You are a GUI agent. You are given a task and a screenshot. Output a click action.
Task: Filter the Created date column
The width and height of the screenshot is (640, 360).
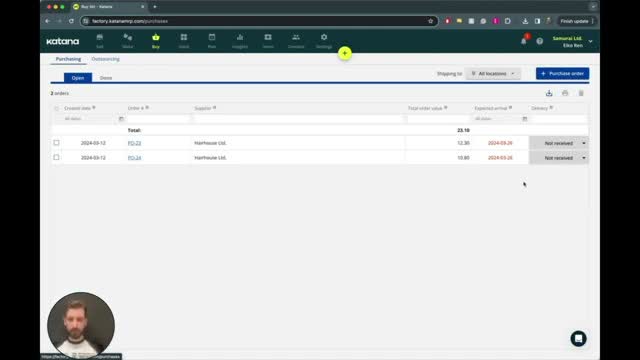94,108
